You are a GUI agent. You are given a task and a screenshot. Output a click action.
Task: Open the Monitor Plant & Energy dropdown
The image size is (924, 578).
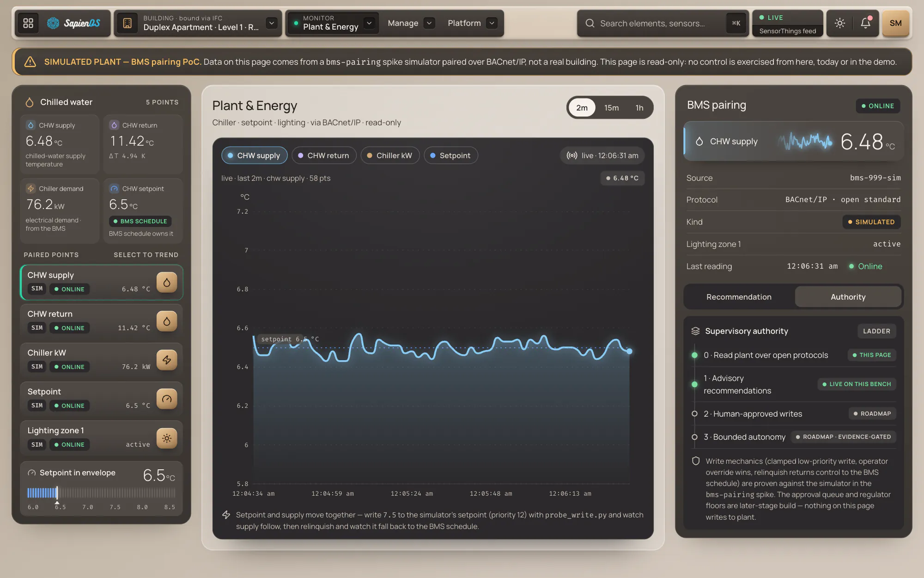point(369,23)
